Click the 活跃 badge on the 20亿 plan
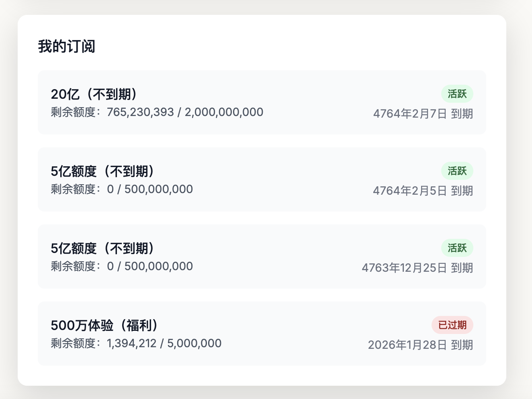532x399 pixels. [457, 94]
